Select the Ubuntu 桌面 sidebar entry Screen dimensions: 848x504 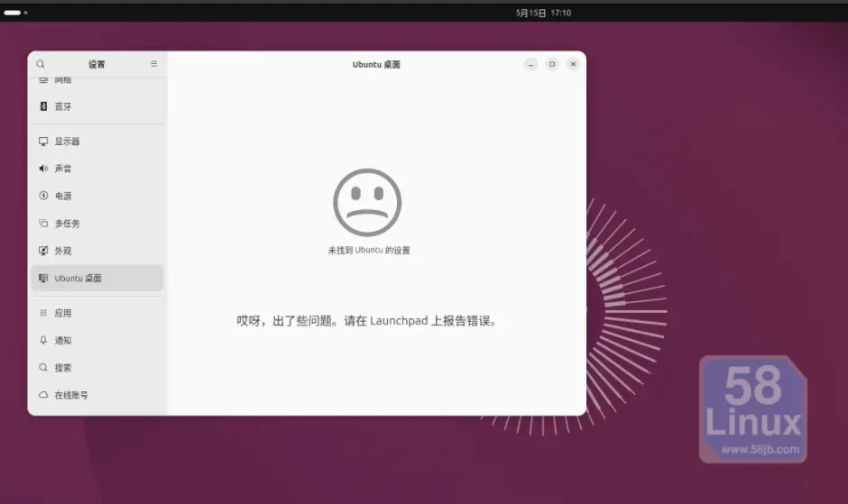point(97,278)
